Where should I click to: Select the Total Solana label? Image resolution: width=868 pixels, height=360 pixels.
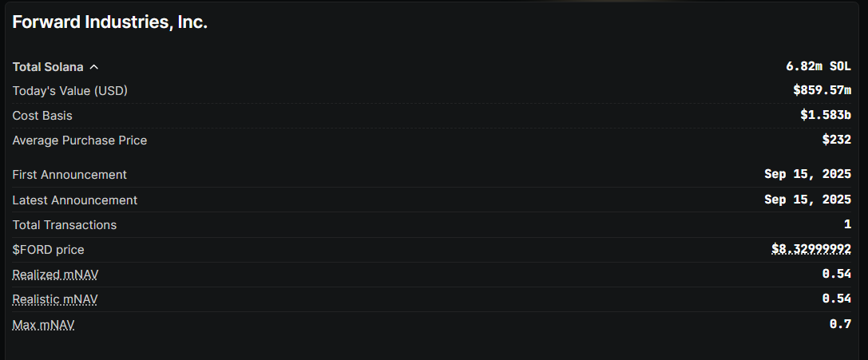coord(48,67)
